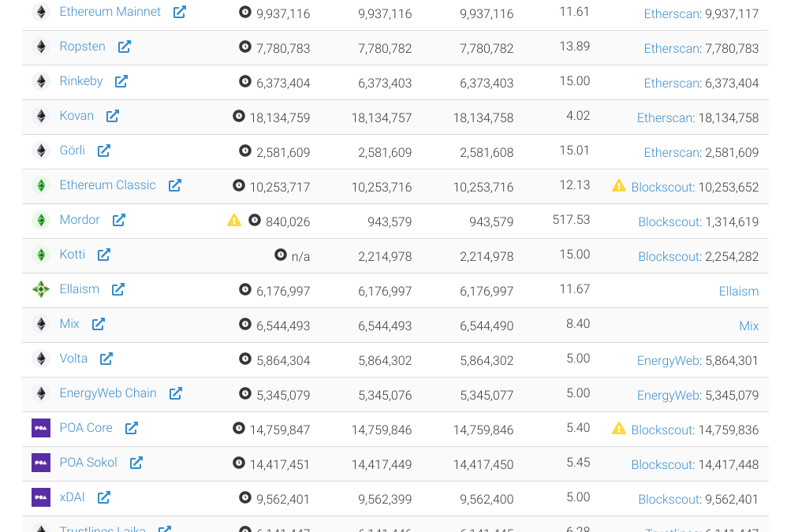Click the external-link icon beside Ropsten
798x532 pixels.
(124, 47)
